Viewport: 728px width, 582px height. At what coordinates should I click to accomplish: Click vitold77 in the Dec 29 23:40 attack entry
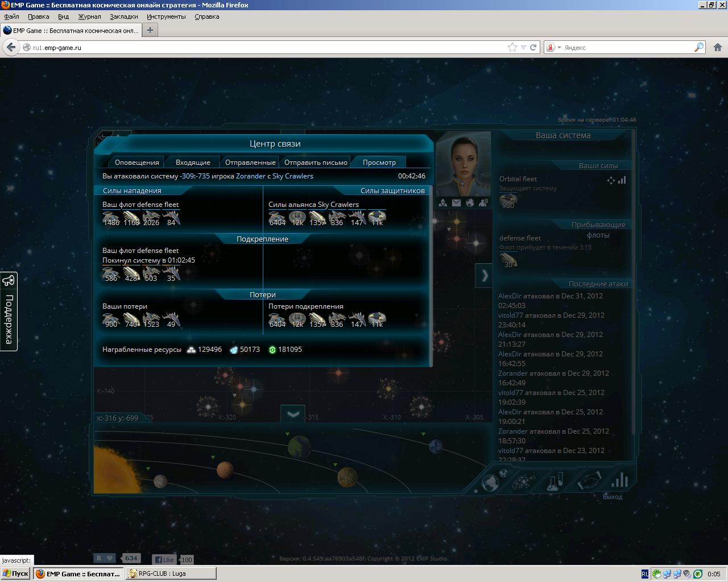click(511, 315)
